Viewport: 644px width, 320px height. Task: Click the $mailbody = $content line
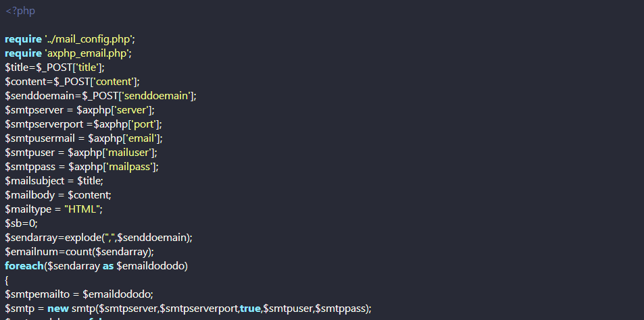coord(58,195)
